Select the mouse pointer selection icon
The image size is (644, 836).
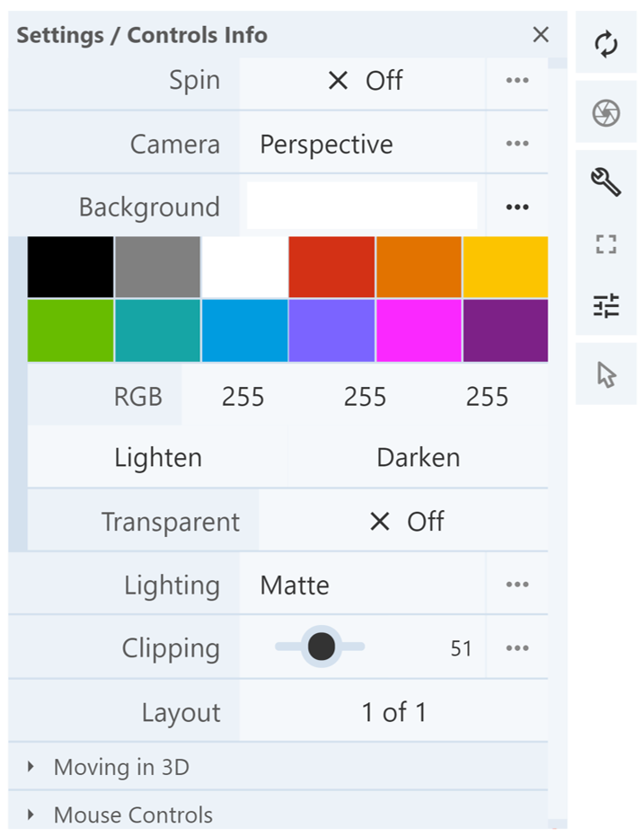click(x=606, y=374)
